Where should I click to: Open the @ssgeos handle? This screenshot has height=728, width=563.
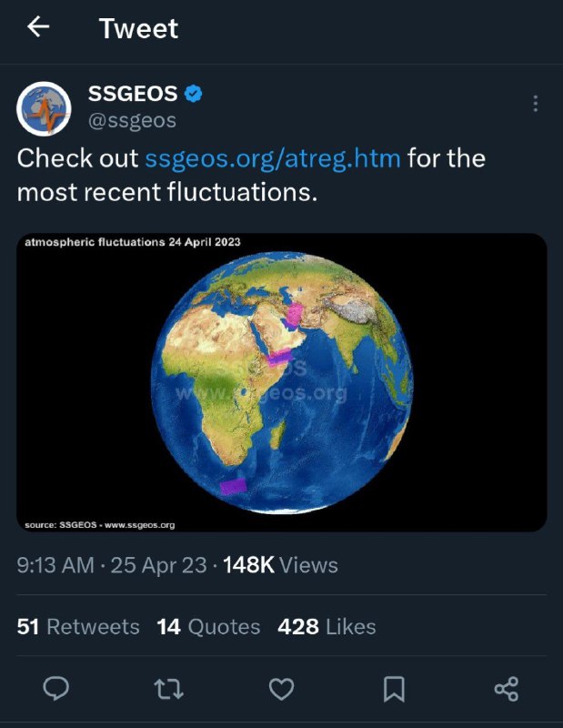pos(132,121)
